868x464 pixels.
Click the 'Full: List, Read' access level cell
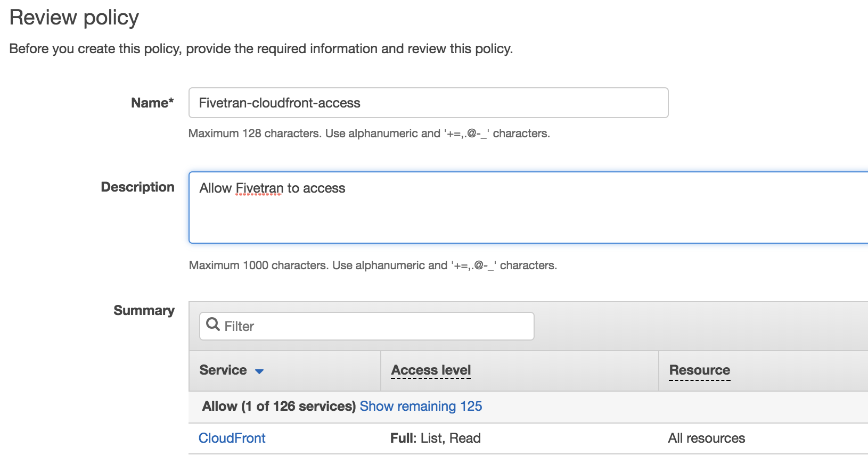(x=436, y=438)
